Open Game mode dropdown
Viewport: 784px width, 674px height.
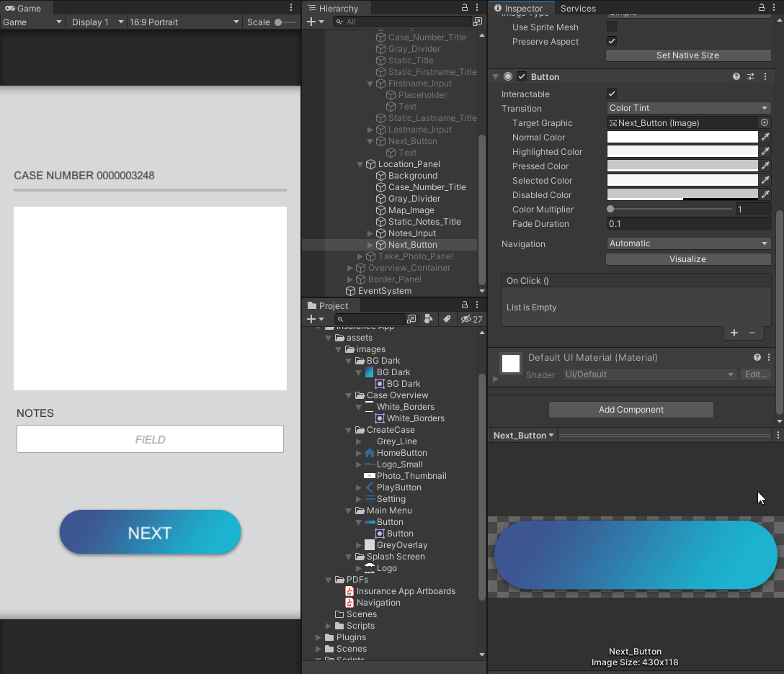32,22
